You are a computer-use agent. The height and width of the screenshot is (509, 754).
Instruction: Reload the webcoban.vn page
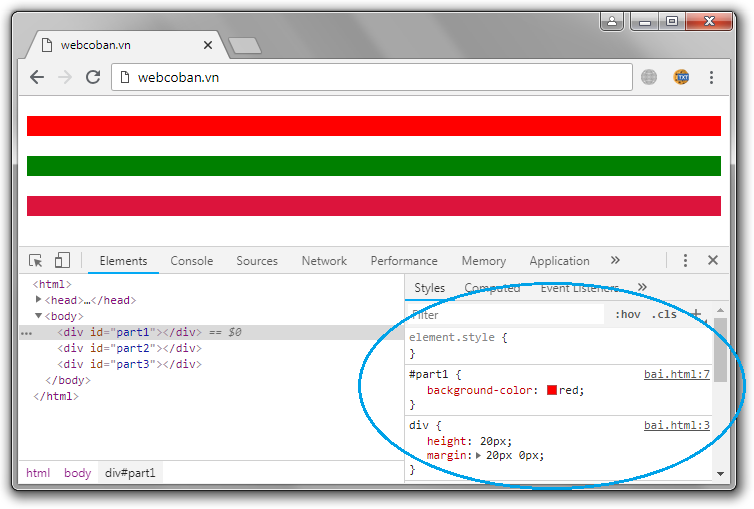(x=93, y=77)
